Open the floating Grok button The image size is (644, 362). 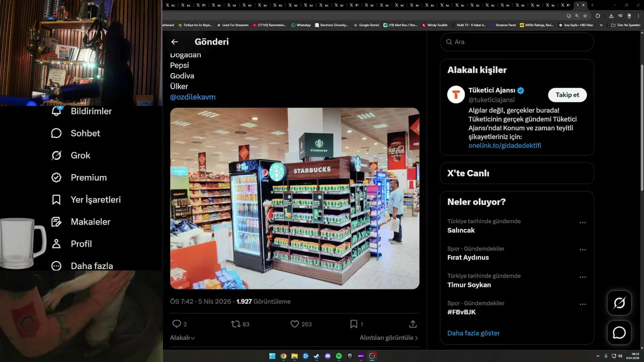(x=619, y=303)
